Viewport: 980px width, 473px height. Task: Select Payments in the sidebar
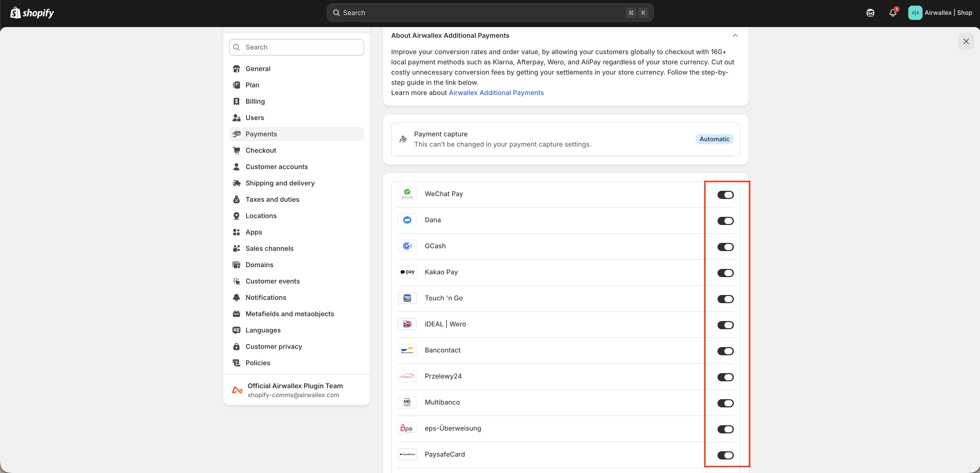pos(296,134)
